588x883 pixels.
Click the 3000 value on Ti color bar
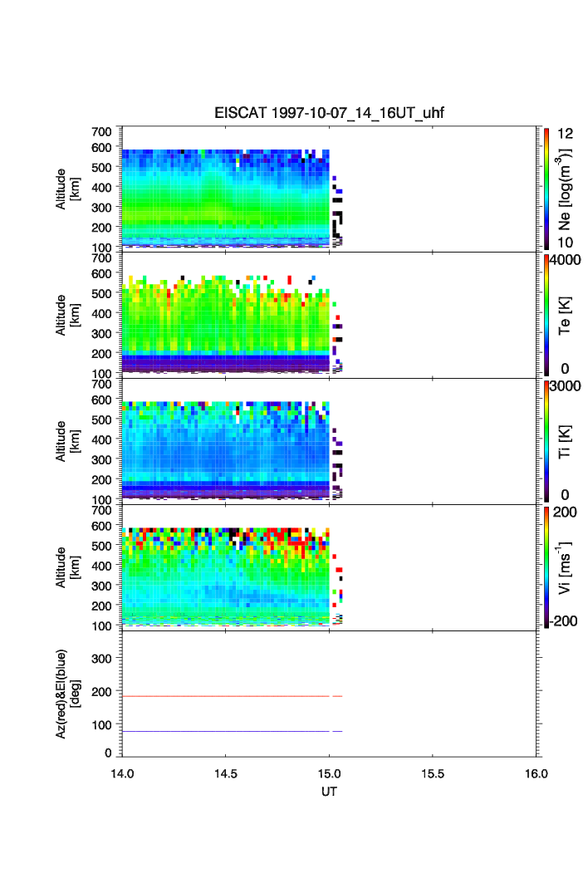pos(565,385)
